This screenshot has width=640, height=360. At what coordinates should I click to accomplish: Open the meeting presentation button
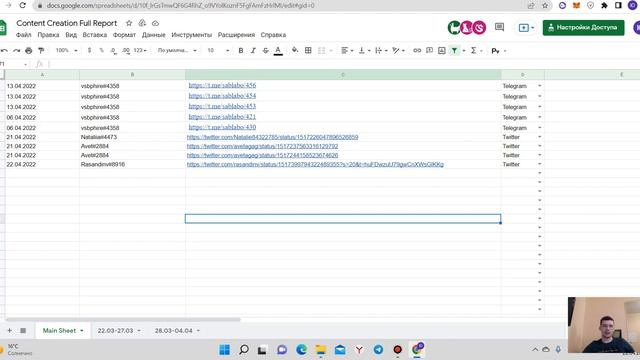point(526,28)
